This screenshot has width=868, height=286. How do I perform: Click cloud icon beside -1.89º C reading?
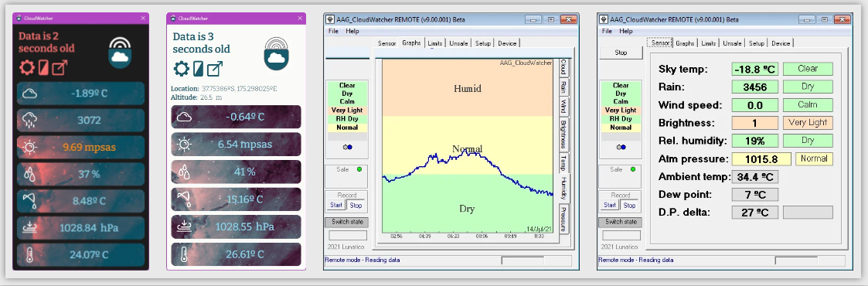(x=29, y=93)
